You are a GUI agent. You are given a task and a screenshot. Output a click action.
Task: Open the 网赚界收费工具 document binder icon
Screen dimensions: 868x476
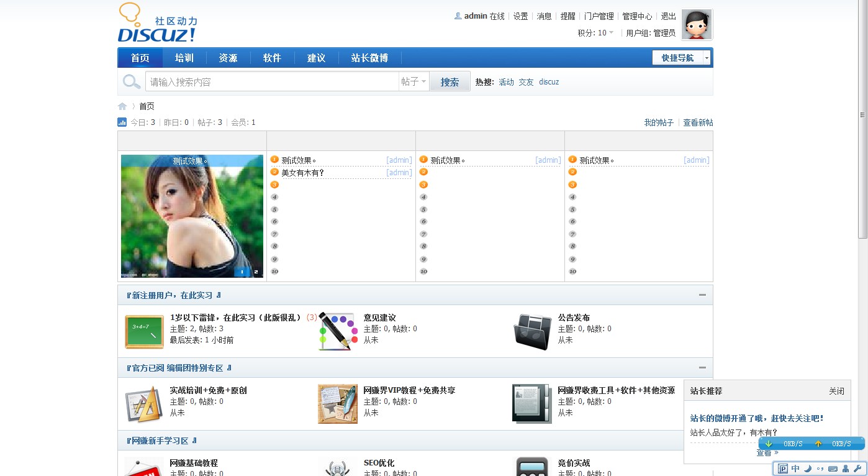click(531, 404)
